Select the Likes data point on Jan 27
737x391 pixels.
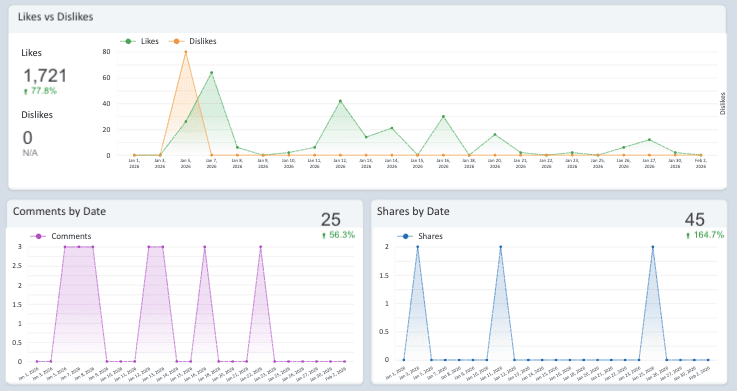click(x=649, y=140)
